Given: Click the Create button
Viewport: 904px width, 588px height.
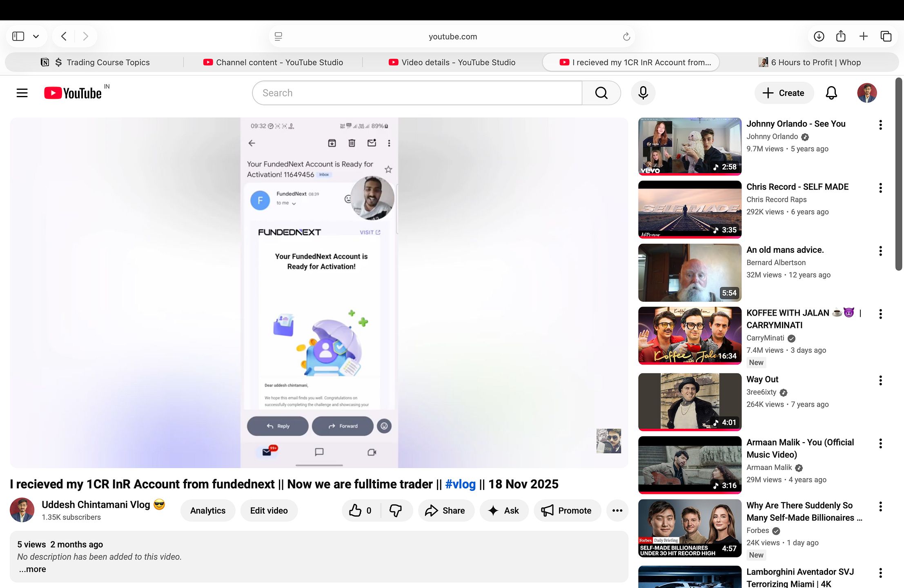Looking at the screenshot, I should (x=784, y=93).
